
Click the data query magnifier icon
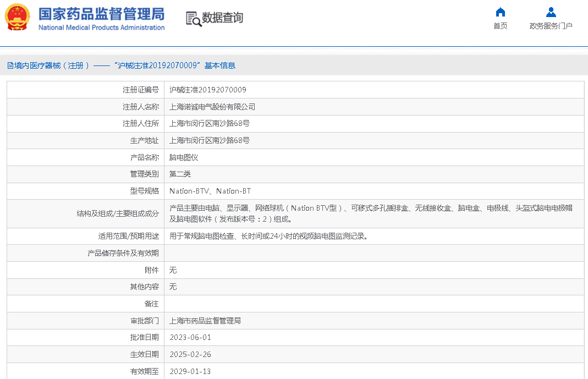[193, 19]
